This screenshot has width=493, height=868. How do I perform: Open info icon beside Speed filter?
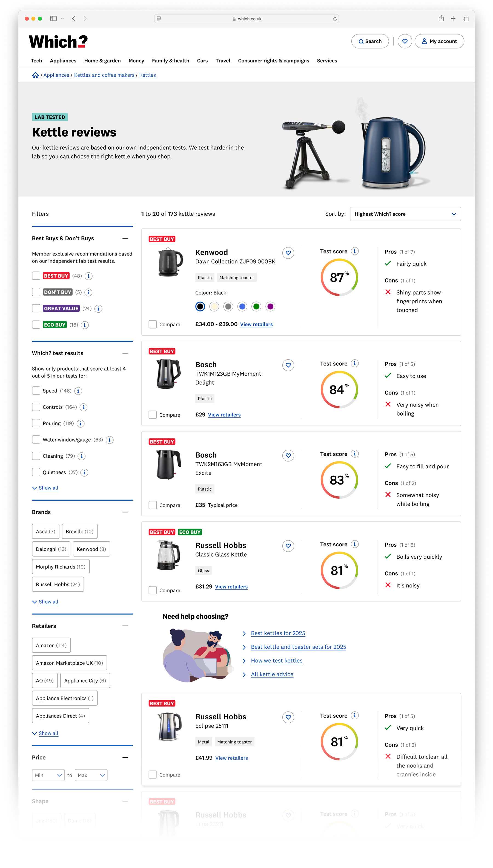point(78,391)
